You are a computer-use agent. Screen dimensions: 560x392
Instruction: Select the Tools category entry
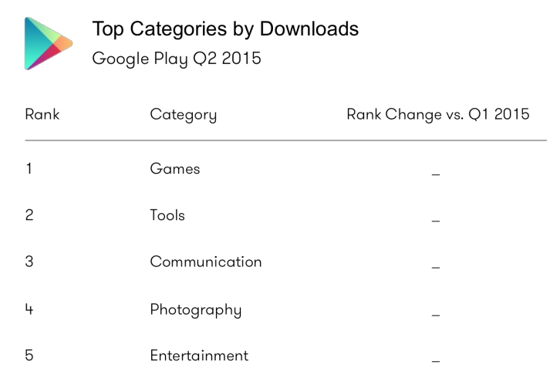tap(168, 215)
